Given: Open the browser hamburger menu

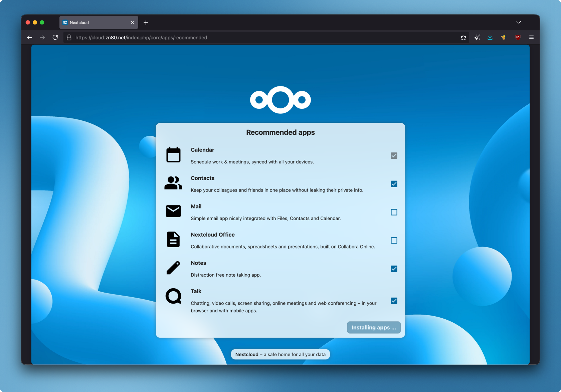Looking at the screenshot, I should (531, 37).
